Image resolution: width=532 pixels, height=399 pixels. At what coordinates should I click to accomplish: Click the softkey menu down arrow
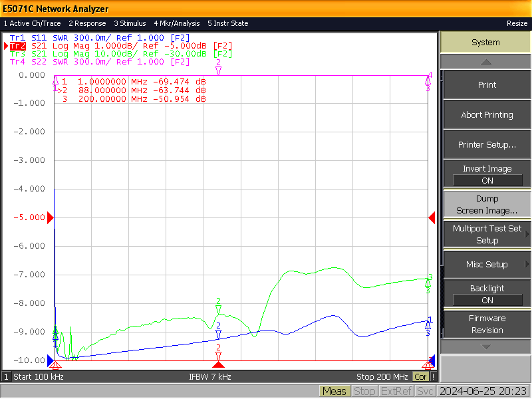pyautogui.click(x=486, y=346)
